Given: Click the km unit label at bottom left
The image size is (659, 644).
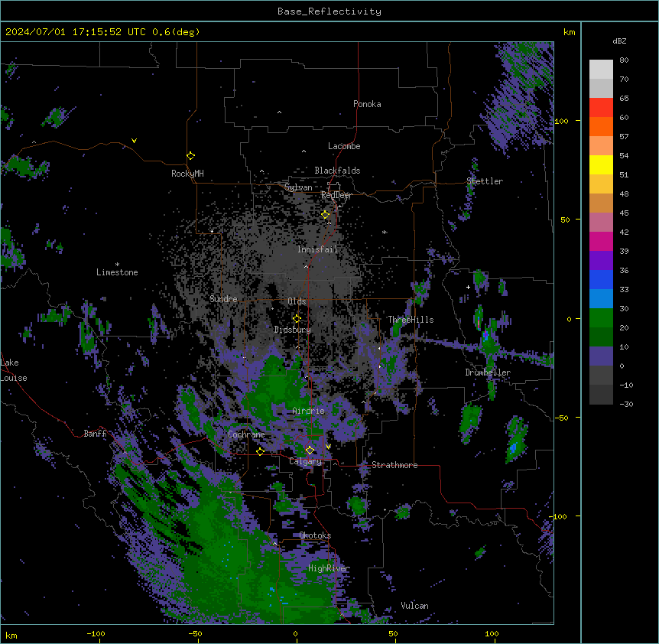Looking at the screenshot, I should coord(11,635).
